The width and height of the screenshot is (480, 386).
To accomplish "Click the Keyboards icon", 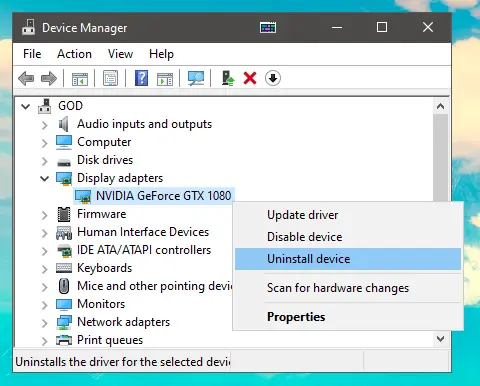I will (64, 268).
